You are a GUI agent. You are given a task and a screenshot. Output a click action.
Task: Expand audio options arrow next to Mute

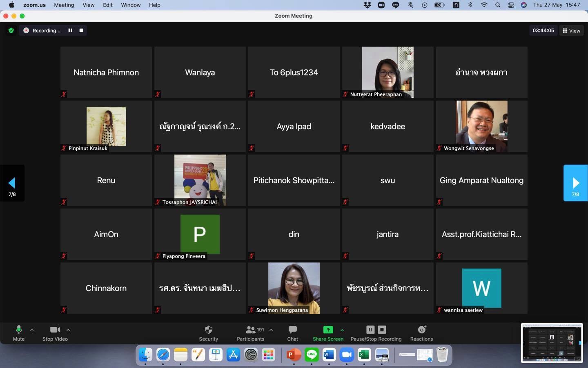(x=32, y=330)
